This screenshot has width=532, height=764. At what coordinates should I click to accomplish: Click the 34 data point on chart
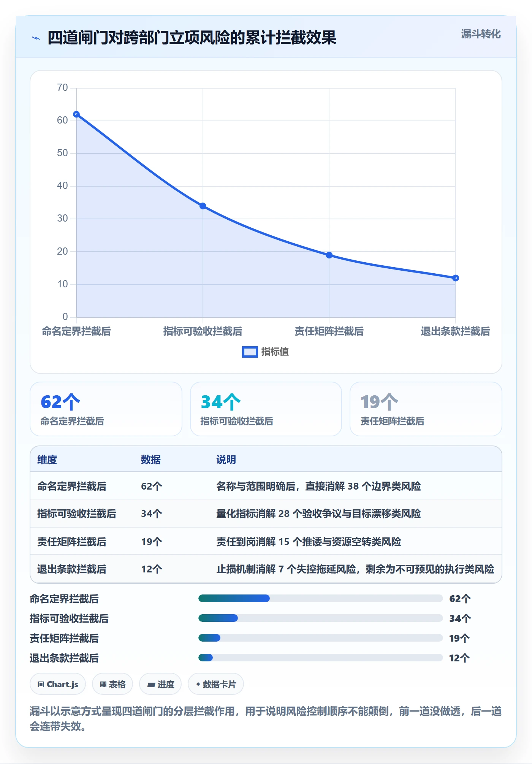pos(203,206)
